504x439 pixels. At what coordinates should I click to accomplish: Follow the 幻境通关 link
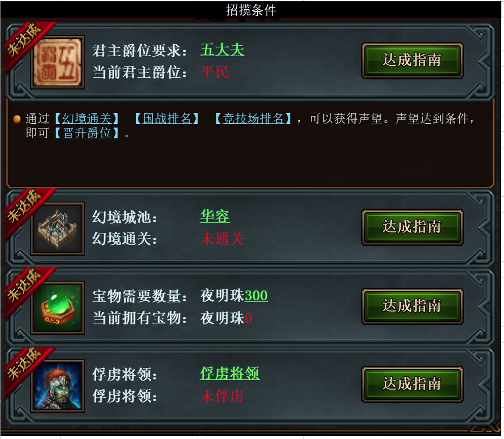pyautogui.click(x=87, y=119)
